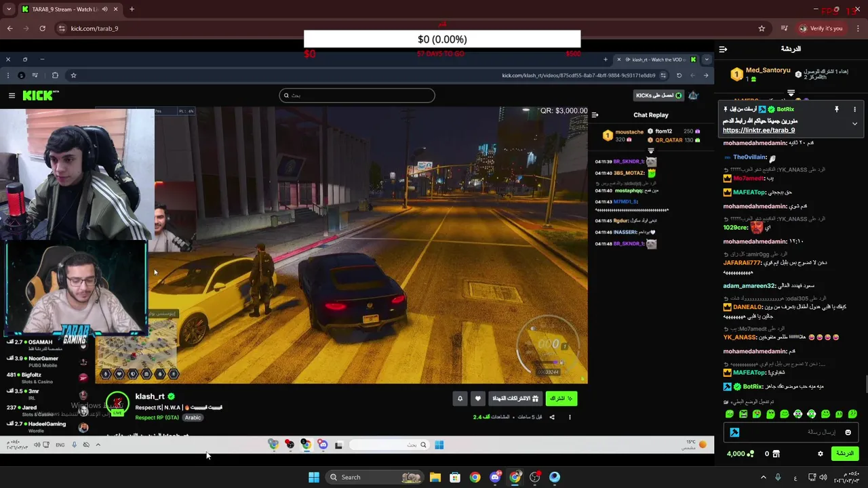Screen dimensions: 868x488
Task: Click the microphone icon in the system tray
Action: [778, 477]
